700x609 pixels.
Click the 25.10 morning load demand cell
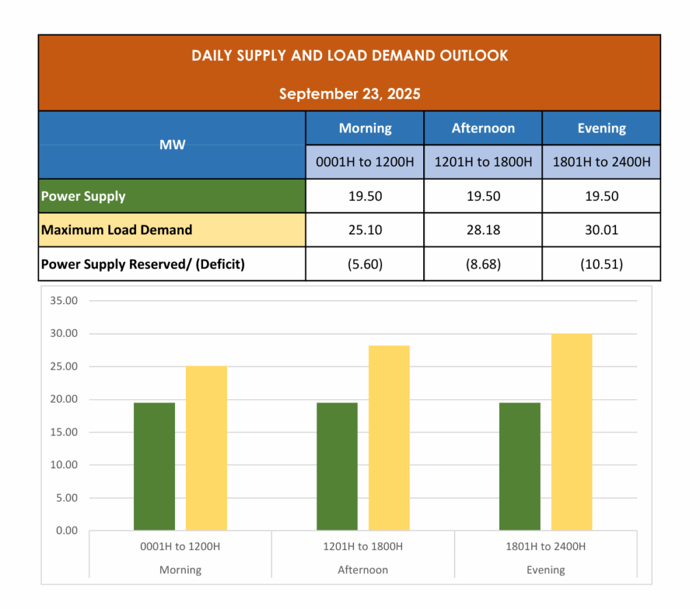coord(364,230)
